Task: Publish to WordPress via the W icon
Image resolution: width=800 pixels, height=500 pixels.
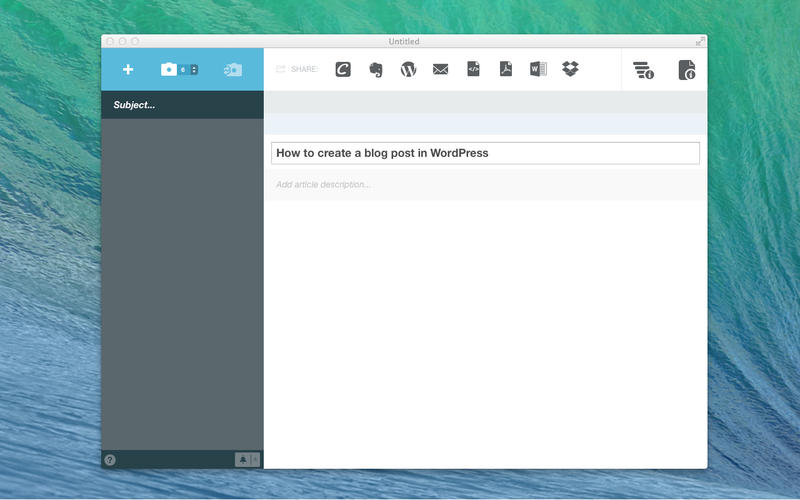Action: click(x=409, y=69)
